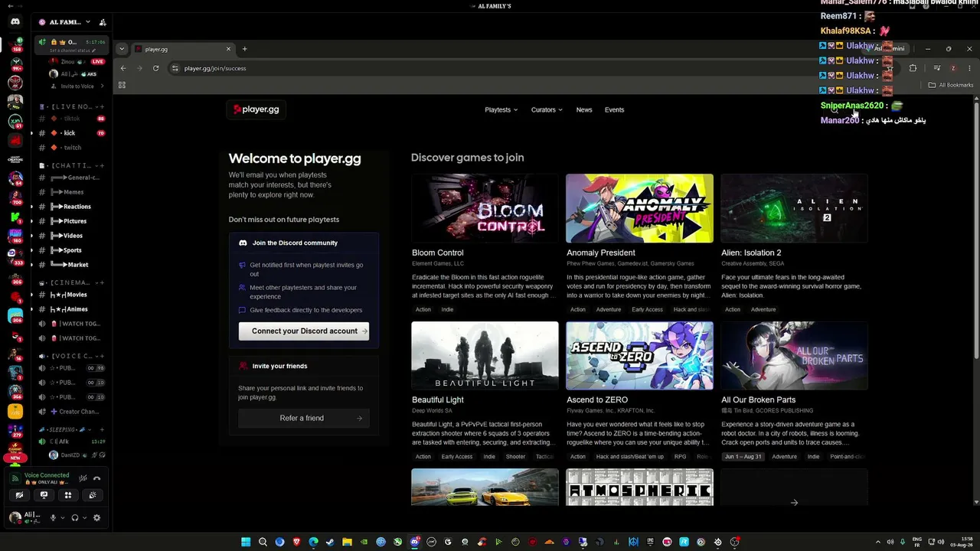Image resolution: width=980 pixels, height=551 pixels.
Task: Open the Reactions channel
Action: click(73, 207)
